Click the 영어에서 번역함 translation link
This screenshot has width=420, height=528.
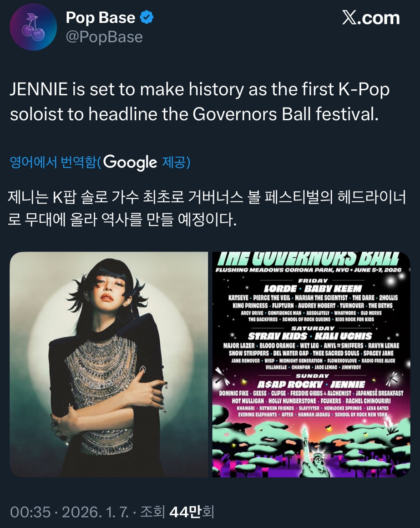coord(53,163)
